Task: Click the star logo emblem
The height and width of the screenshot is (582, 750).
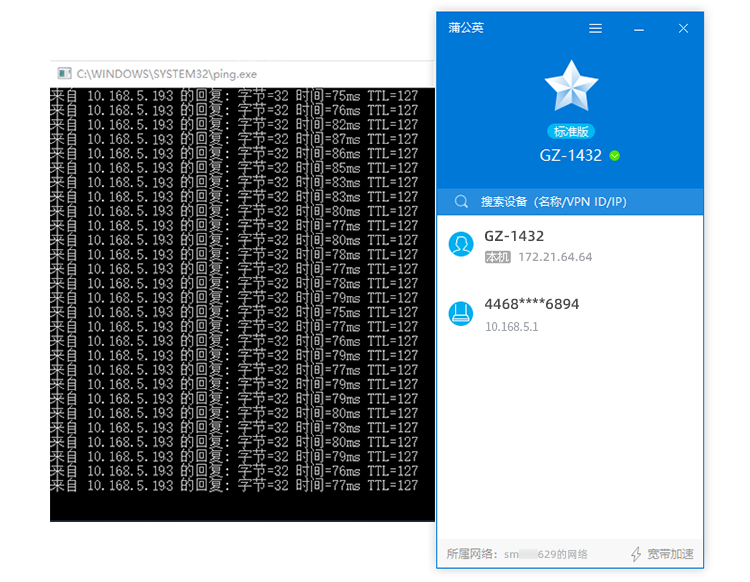Action: click(x=571, y=87)
